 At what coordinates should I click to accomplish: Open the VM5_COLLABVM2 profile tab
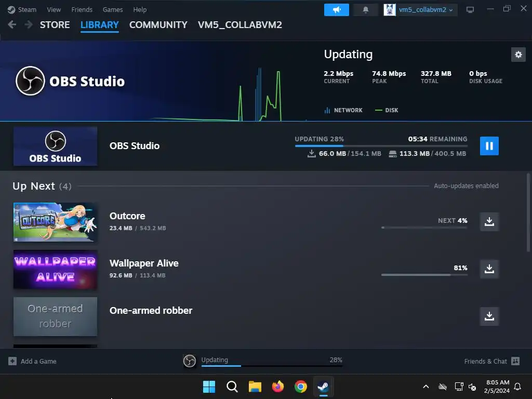point(240,25)
